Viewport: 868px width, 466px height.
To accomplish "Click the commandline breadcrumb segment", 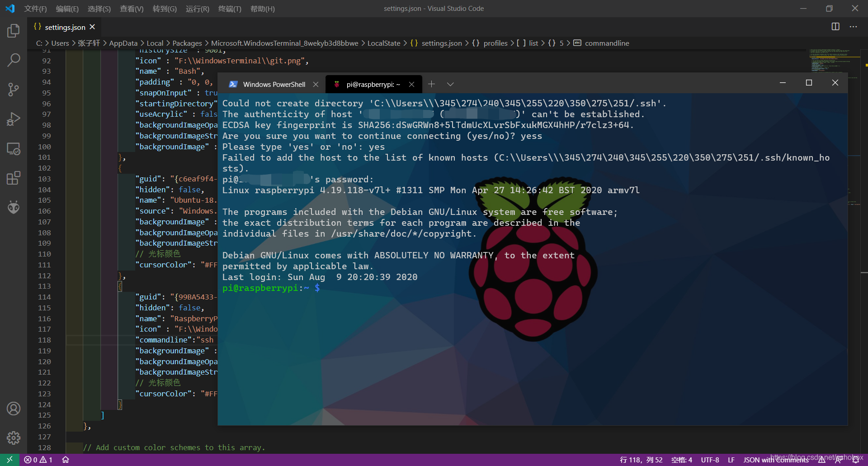I will point(607,43).
